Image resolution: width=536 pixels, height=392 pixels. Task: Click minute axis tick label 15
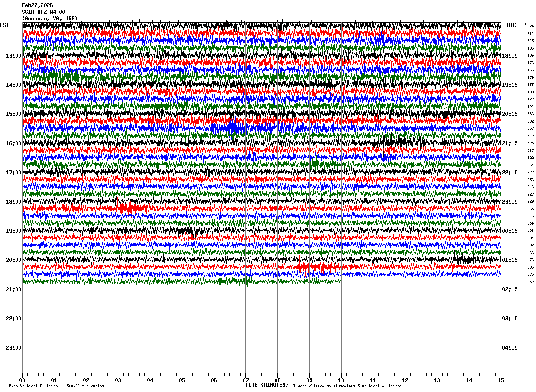click(x=501, y=380)
